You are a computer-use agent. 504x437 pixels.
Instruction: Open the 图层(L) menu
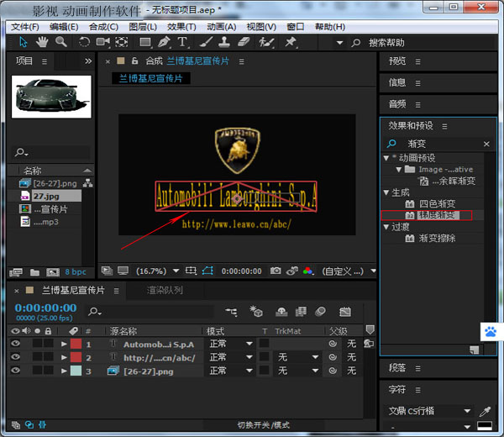[x=143, y=27]
